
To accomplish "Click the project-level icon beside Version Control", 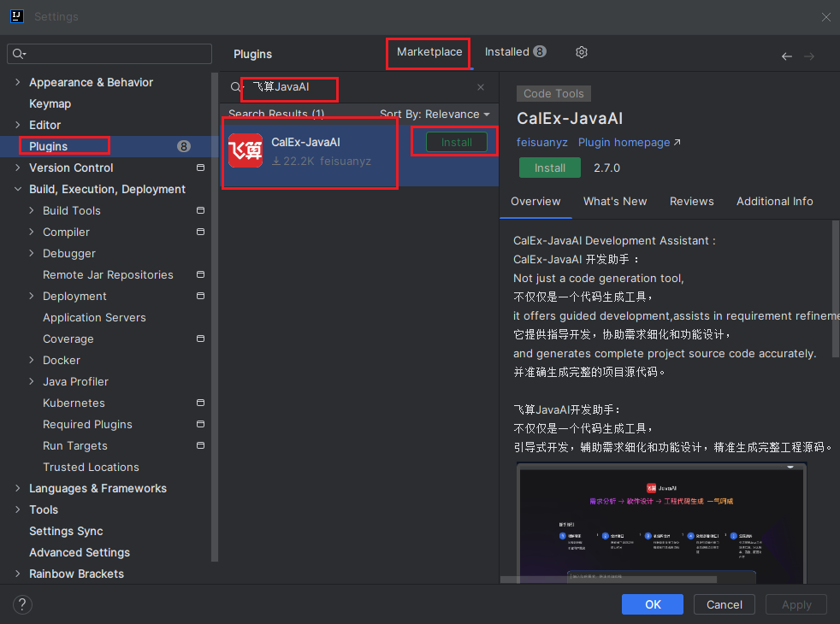I will click(x=200, y=168).
